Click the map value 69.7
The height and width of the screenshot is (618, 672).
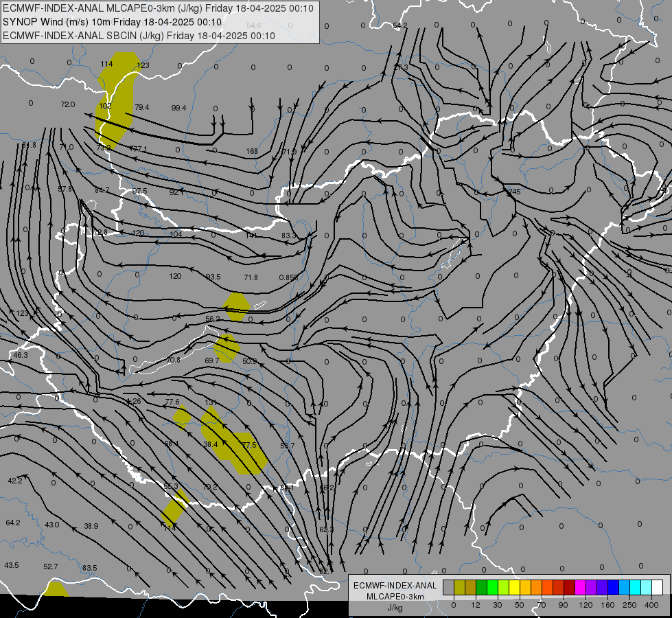211,360
